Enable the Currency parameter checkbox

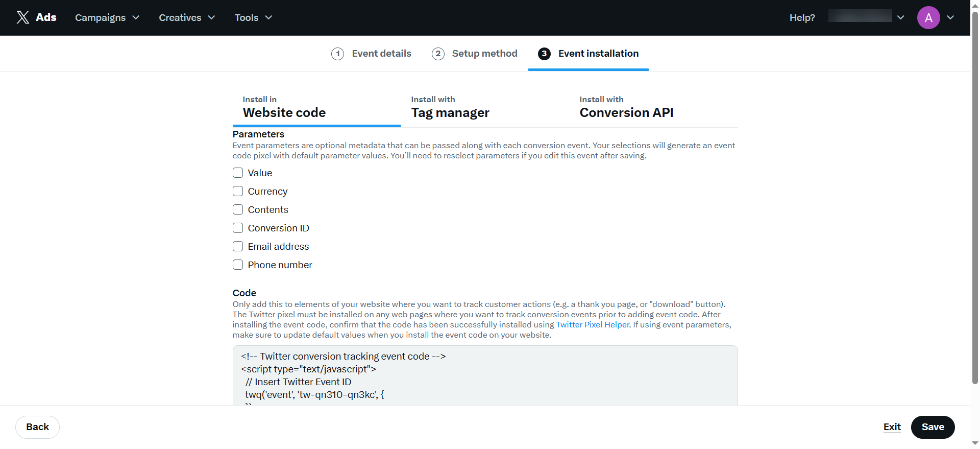point(238,191)
